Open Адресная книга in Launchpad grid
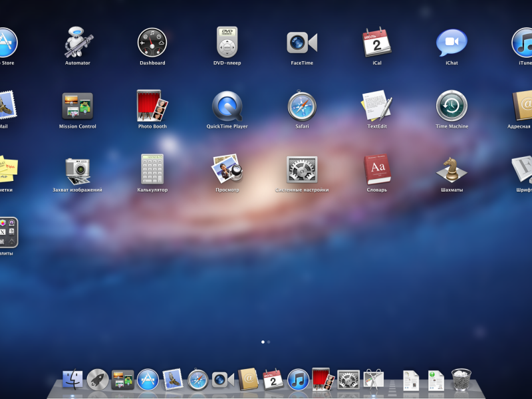532x399 pixels. pyautogui.click(x=523, y=106)
